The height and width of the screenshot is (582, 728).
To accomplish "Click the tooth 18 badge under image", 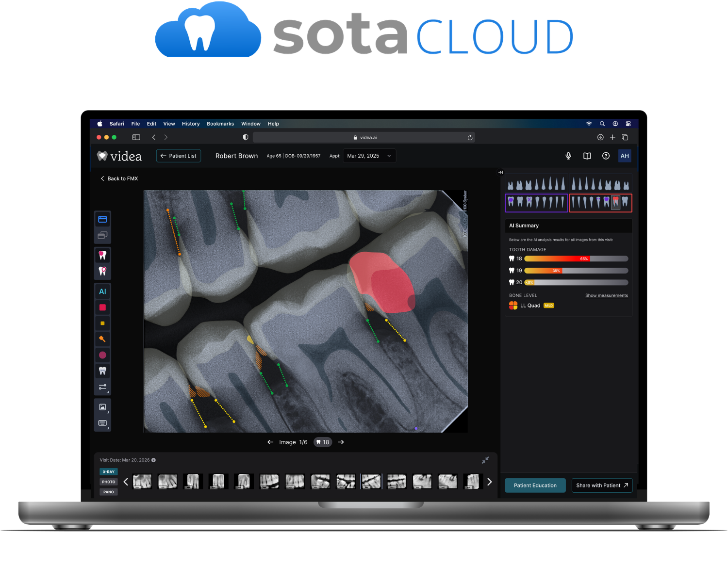I will pyautogui.click(x=323, y=442).
